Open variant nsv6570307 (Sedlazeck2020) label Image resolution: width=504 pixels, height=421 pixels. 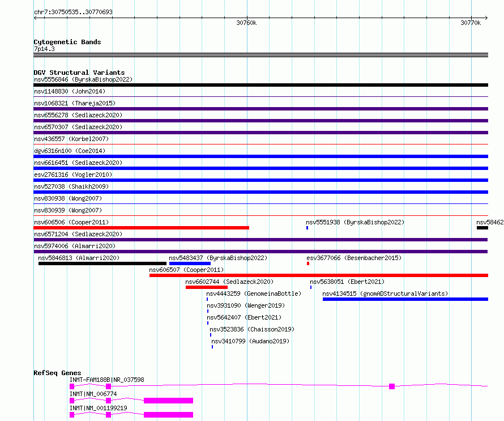tap(78, 127)
